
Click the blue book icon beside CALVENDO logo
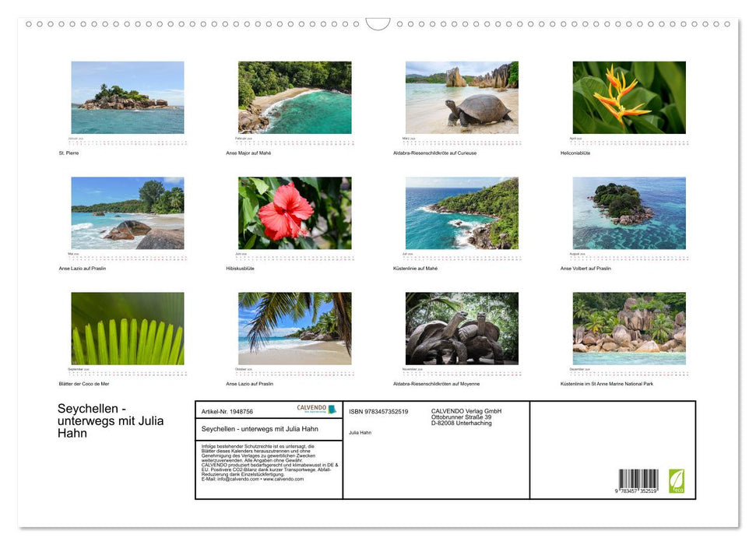(x=332, y=408)
